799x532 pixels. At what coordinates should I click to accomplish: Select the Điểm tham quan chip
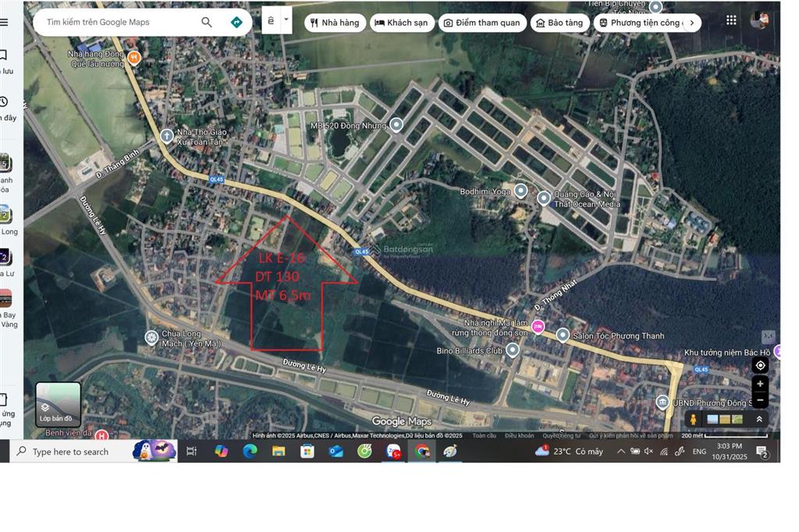pos(481,23)
